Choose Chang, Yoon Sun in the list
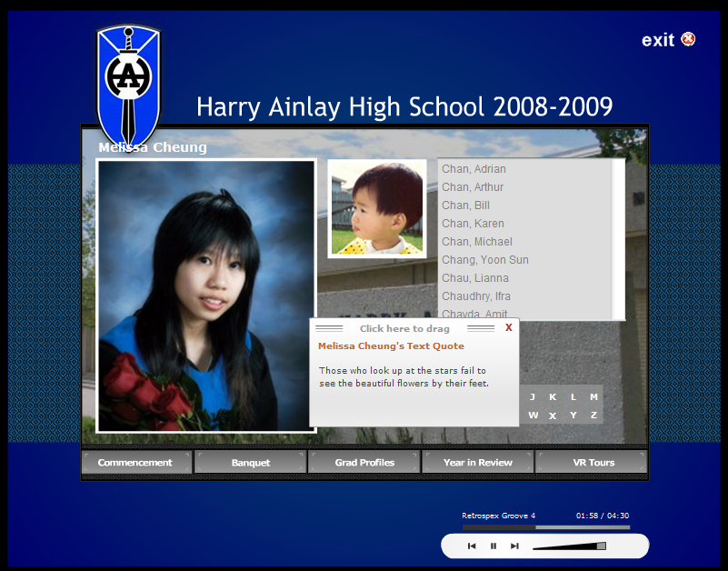728x571 pixels. [x=484, y=260]
